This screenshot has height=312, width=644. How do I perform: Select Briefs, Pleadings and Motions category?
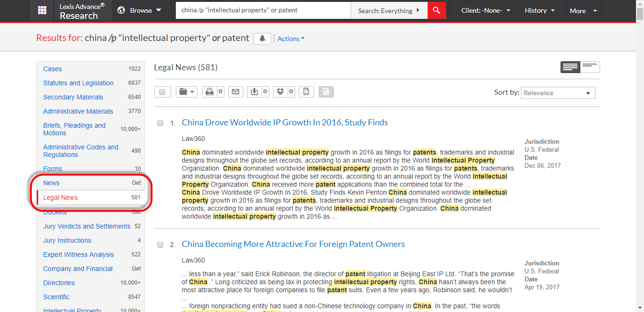click(x=74, y=129)
